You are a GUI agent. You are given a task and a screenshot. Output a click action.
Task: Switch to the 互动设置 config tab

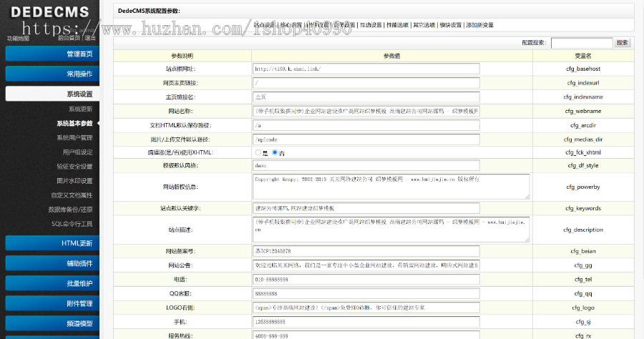click(x=371, y=25)
